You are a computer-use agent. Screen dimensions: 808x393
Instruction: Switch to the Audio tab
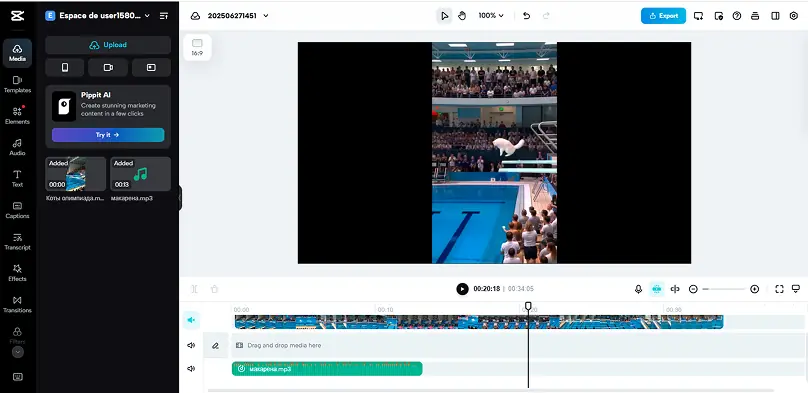pyautogui.click(x=18, y=147)
